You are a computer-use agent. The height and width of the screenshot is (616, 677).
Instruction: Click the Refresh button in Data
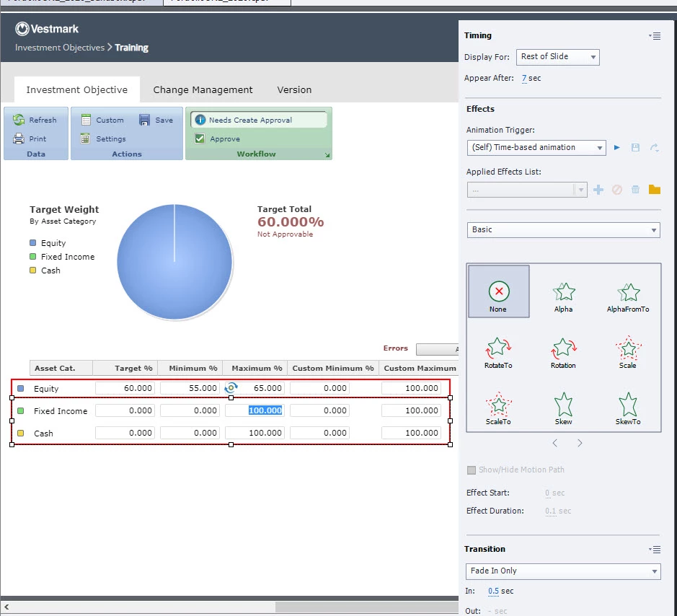[35, 120]
